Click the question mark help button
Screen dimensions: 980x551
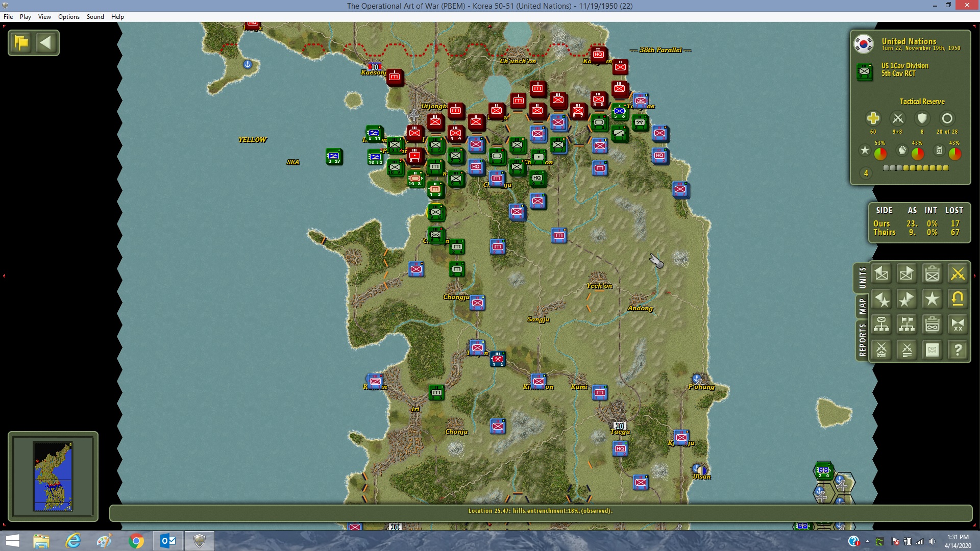958,350
